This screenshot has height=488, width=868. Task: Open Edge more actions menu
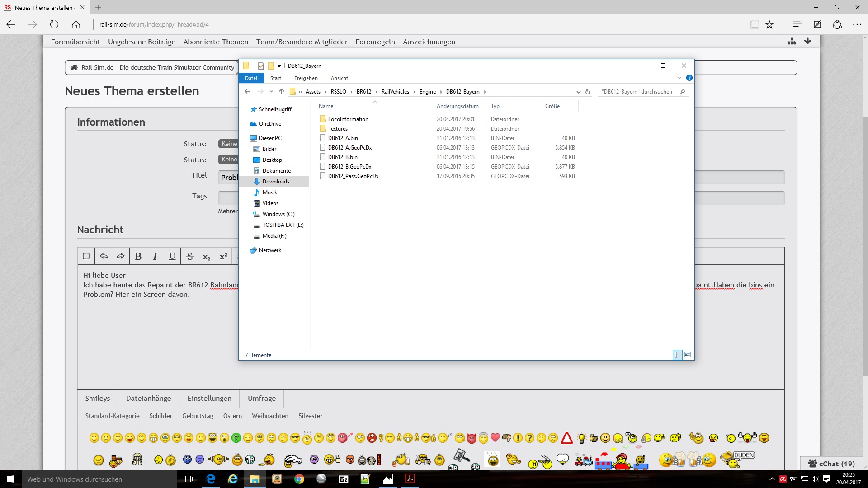tap(857, 24)
